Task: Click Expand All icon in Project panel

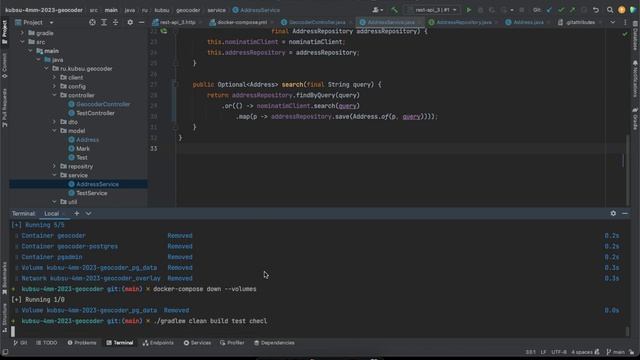Action: (104, 22)
